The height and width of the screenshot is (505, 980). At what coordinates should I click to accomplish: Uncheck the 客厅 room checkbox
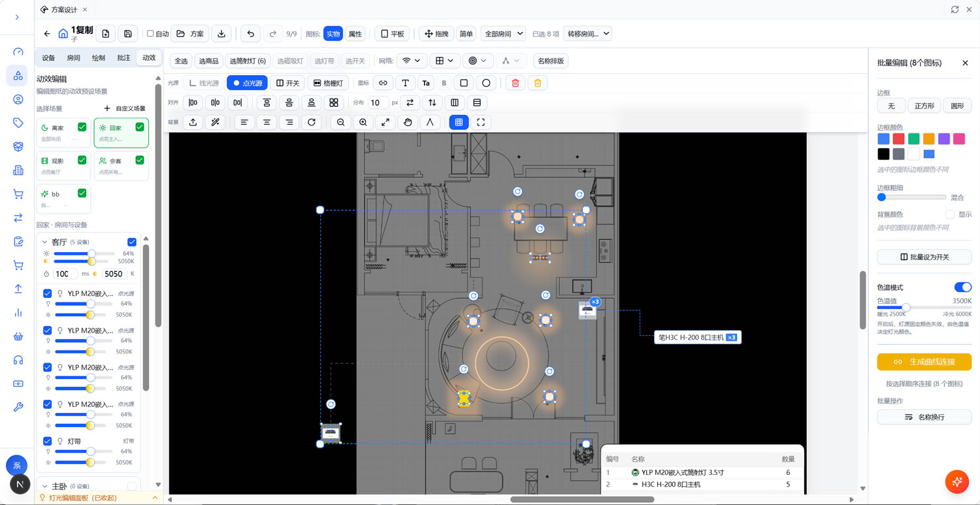[132, 242]
